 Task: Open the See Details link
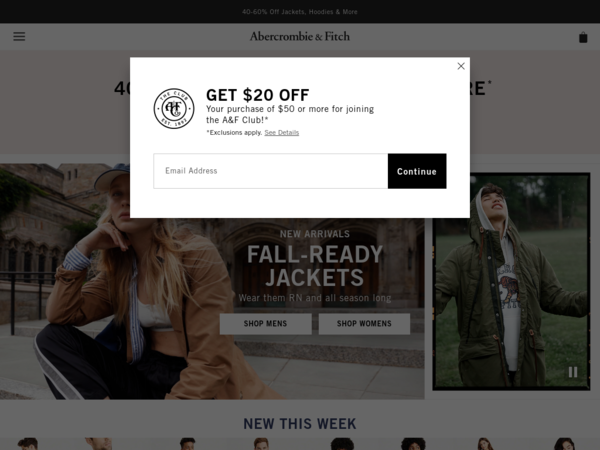tap(282, 133)
